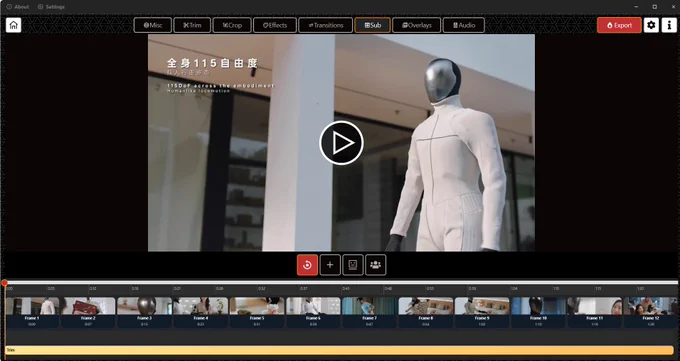Click the people group icon below preview
Screen dimensions: 680x361
point(376,265)
